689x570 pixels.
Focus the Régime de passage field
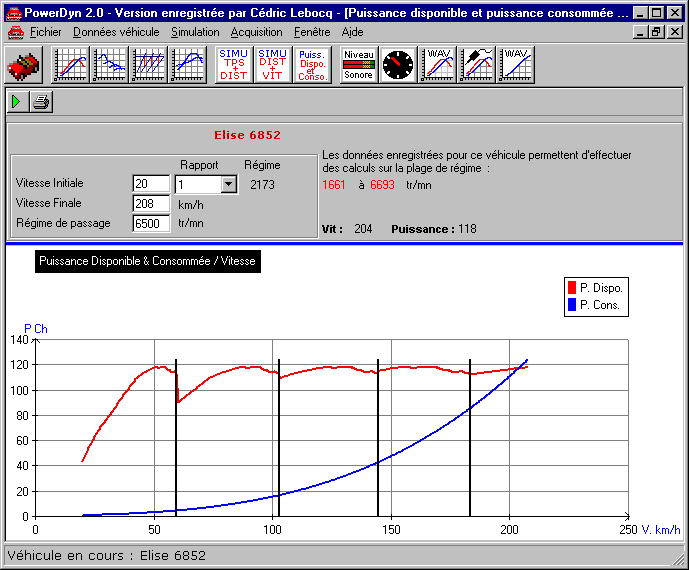pos(151,224)
